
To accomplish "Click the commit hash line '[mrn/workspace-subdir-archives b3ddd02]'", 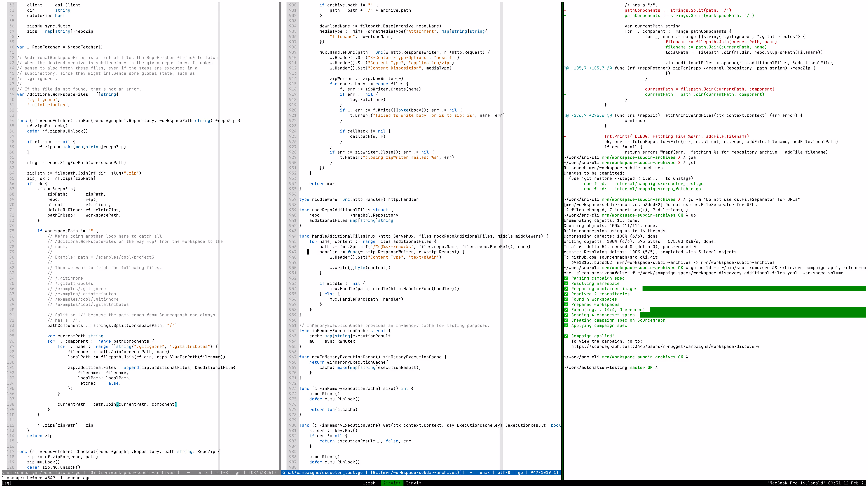I will [660, 205].
